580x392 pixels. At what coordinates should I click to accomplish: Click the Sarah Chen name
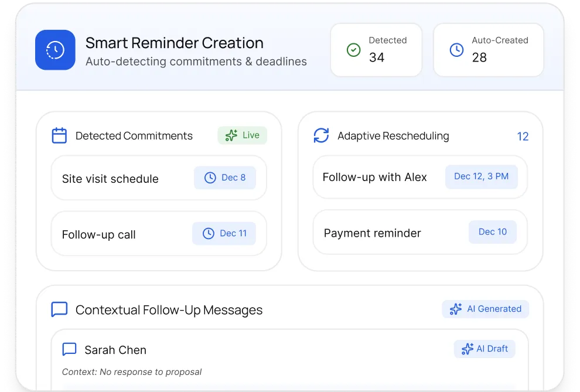[x=115, y=350]
